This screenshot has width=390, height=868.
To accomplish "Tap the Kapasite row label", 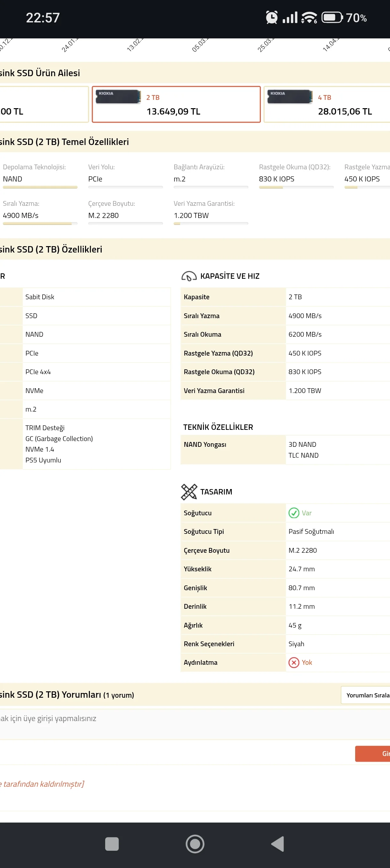I will pyautogui.click(x=197, y=297).
